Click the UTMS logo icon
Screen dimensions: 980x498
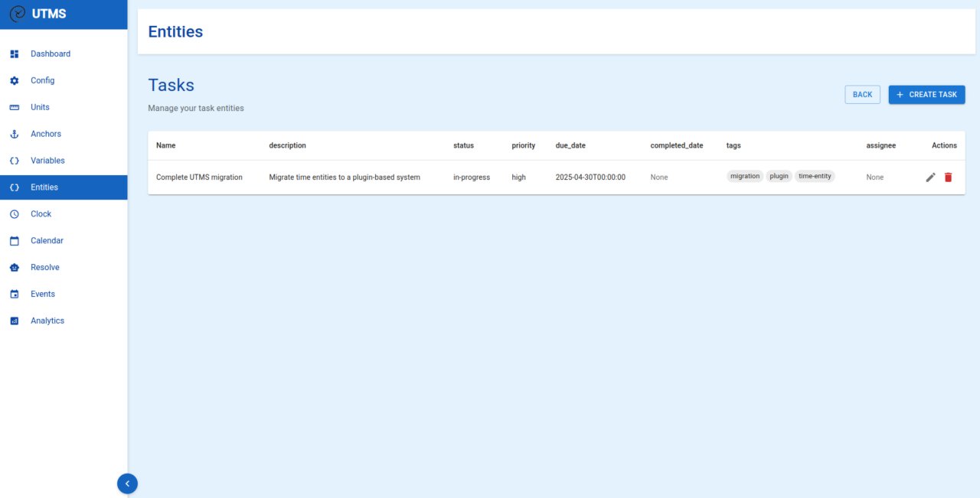pos(17,14)
